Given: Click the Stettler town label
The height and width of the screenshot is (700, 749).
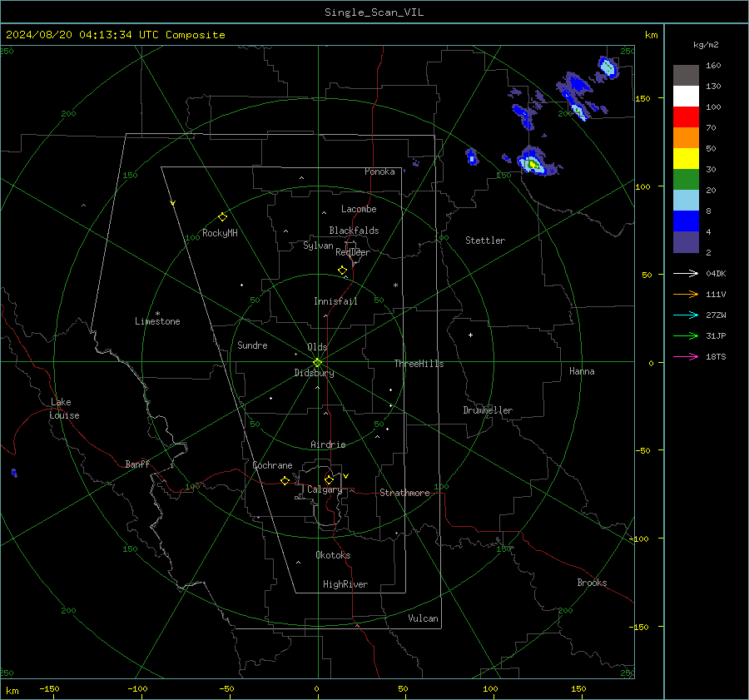Looking at the screenshot, I should (485, 241).
